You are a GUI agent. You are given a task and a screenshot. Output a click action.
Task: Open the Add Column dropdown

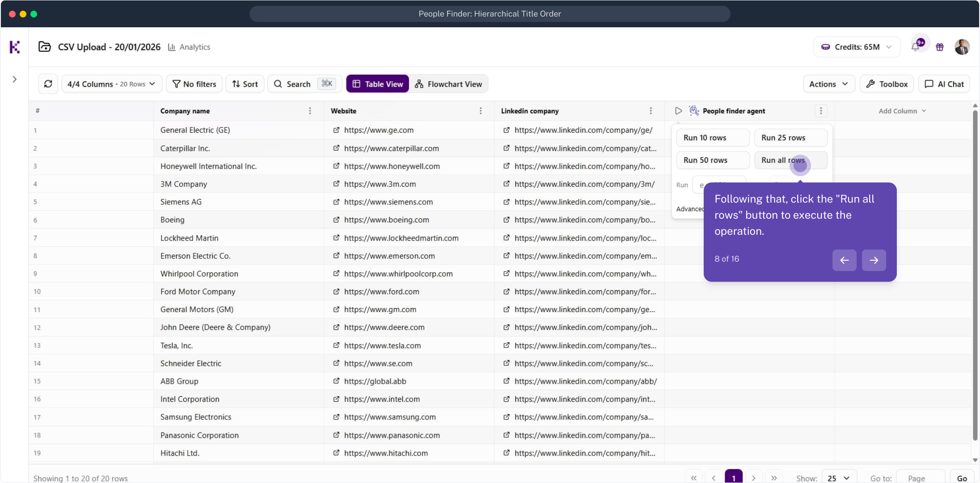tap(902, 111)
